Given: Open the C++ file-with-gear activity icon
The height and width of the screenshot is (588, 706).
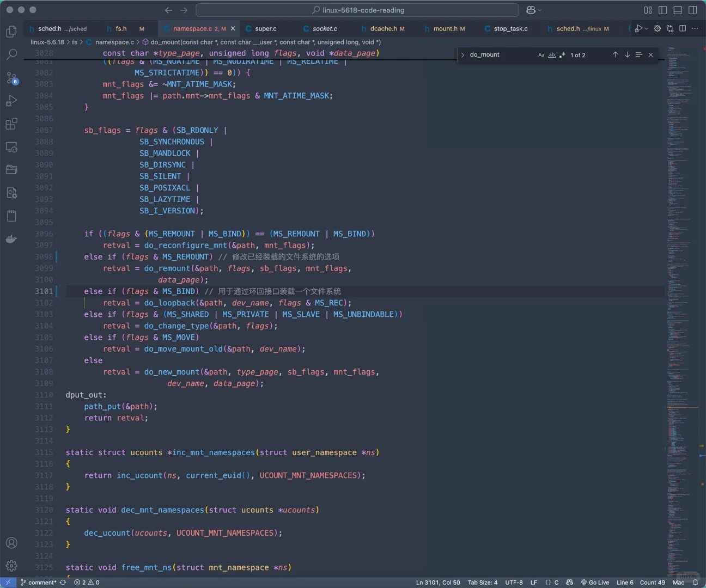Looking at the screenshot, I should tap(11, 193).
